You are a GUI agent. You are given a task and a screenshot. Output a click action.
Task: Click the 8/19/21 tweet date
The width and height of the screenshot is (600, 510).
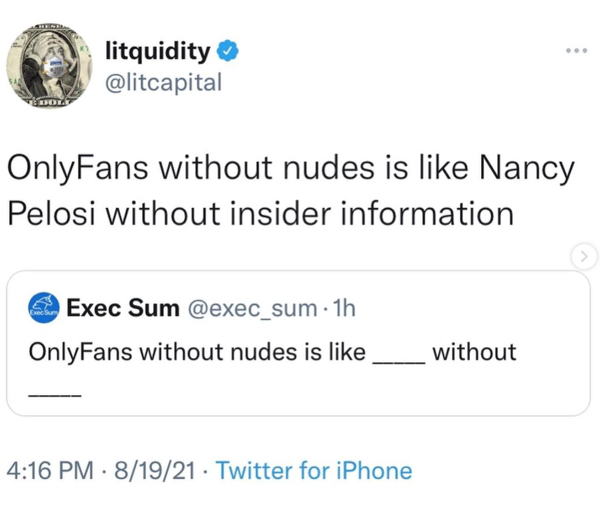pyautogui.click(x=156, y=469)
